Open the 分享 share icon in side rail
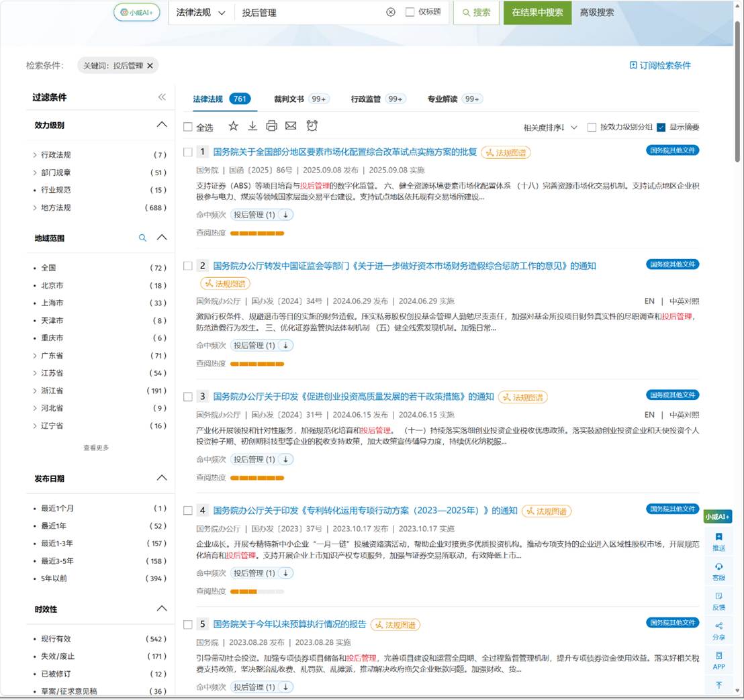The width and height of the screenshot is (744, 700). point(718,631)
